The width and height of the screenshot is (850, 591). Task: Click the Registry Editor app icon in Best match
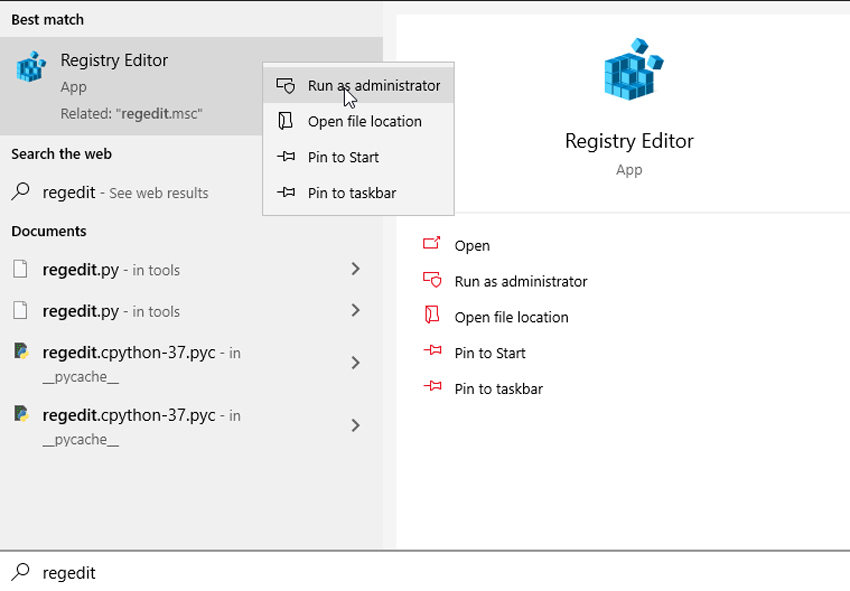[30, 67]
